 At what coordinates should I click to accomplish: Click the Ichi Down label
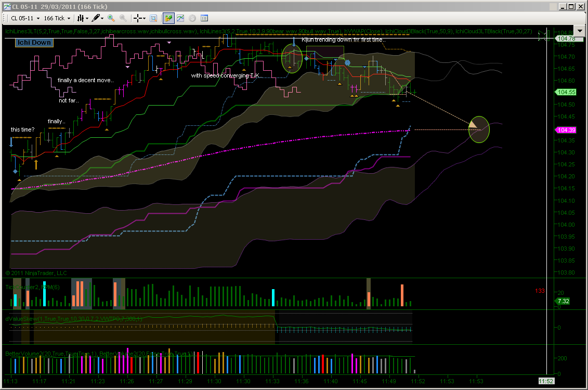(34, 43)
